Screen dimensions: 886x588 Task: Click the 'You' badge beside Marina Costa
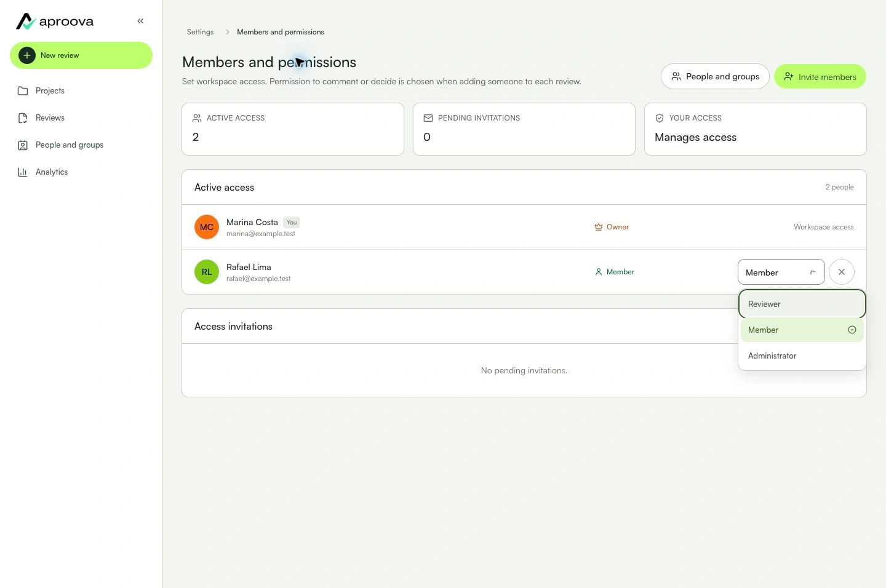tap(292, 223)
